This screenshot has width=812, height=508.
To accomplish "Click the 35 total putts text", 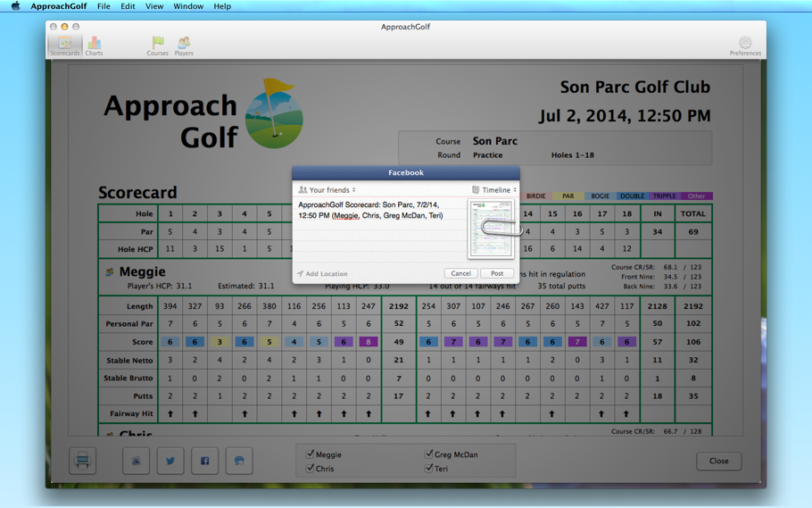I will [561, 286].
